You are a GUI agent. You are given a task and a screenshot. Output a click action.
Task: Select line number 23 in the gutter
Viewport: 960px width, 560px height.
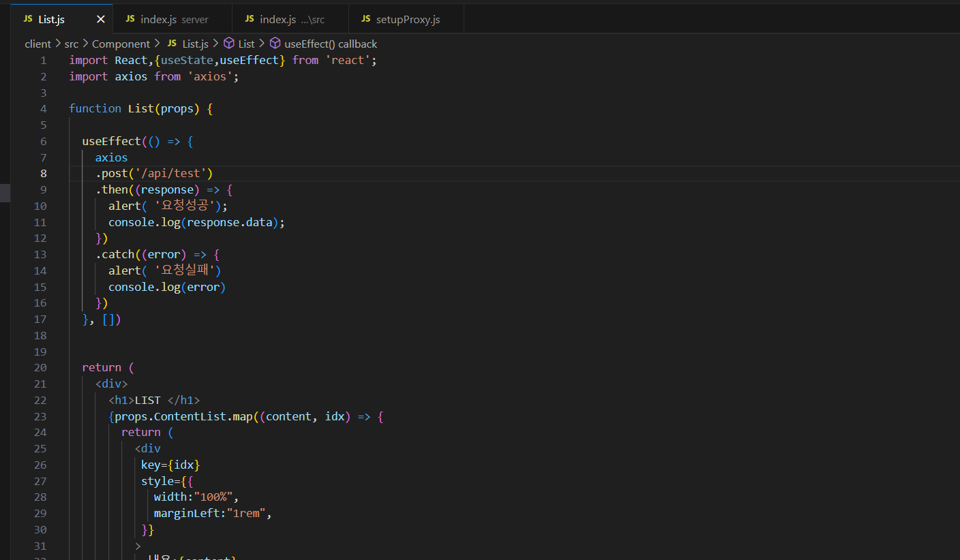(40, 416)
